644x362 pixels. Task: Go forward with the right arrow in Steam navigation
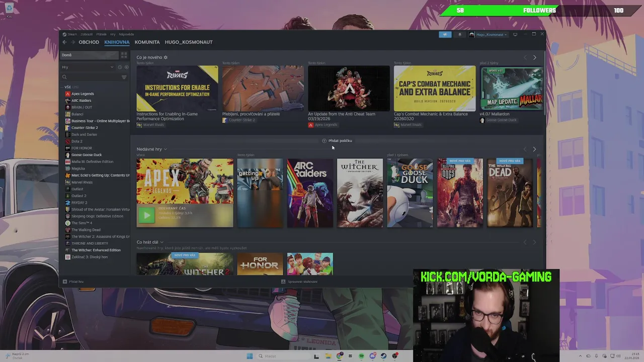coord(73,42)
